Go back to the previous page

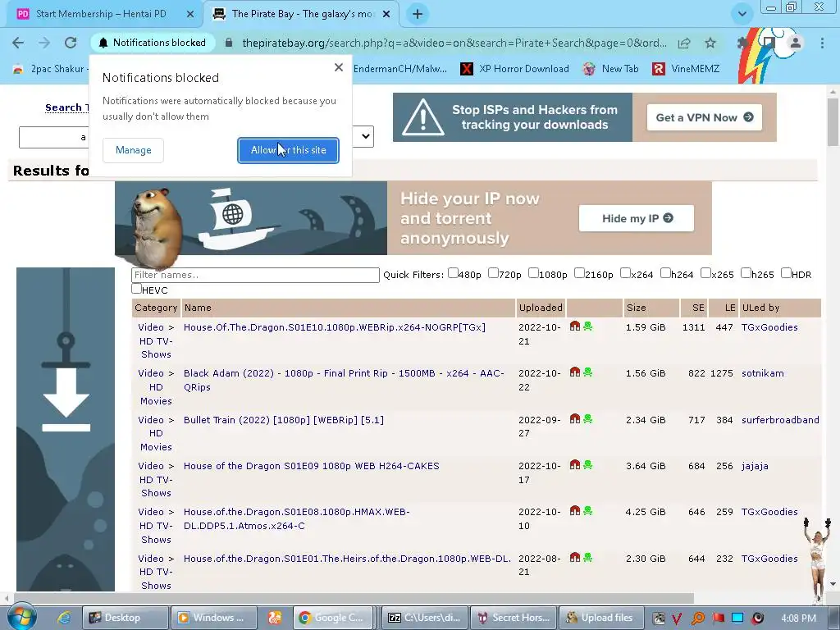(x=18, y=43)
